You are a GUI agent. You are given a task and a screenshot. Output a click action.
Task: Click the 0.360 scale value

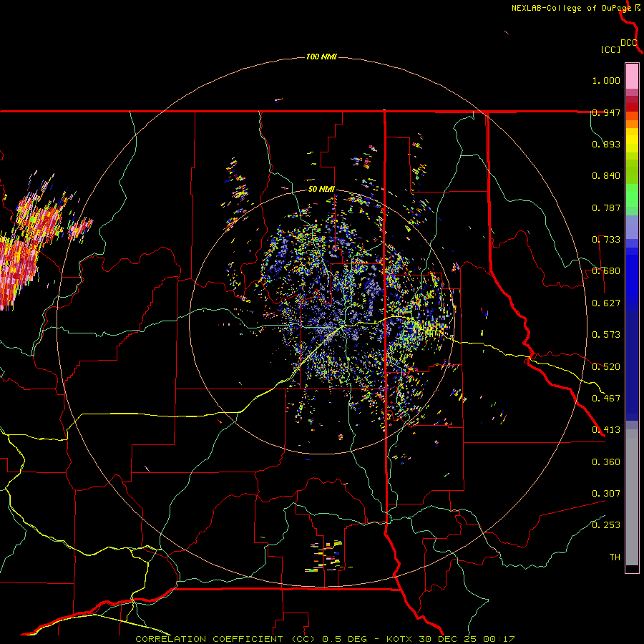click(x=606, y=462)
